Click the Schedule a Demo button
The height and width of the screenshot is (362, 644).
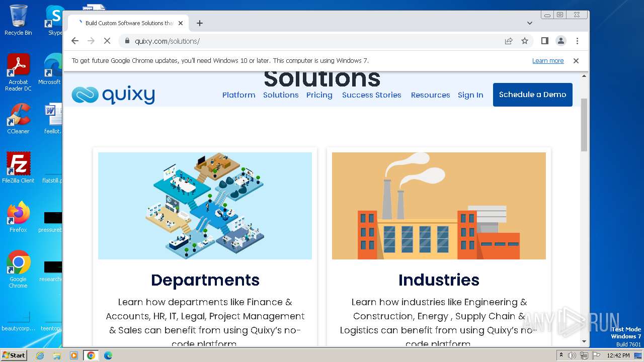pyautogui.click(x=533, y=95)
